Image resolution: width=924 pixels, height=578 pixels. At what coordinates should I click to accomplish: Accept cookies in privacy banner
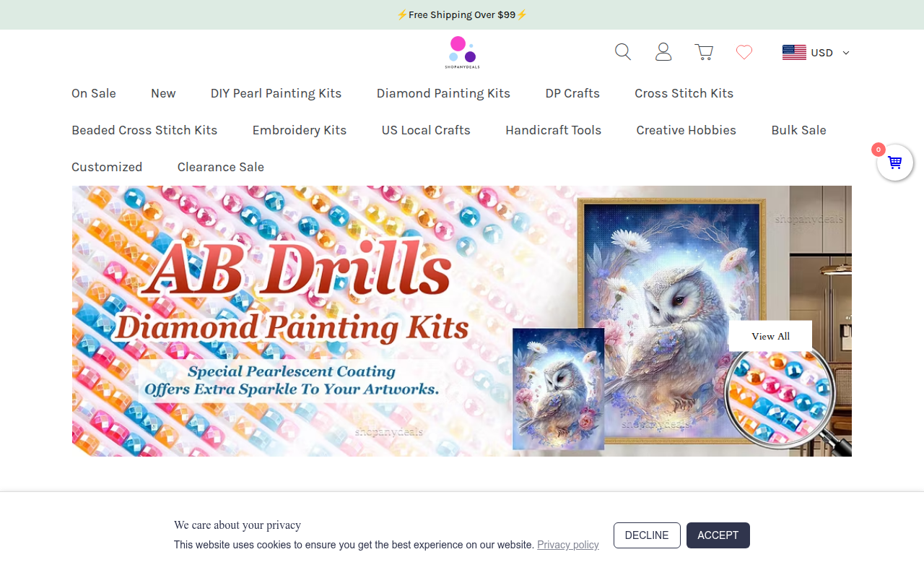[718, 535]
